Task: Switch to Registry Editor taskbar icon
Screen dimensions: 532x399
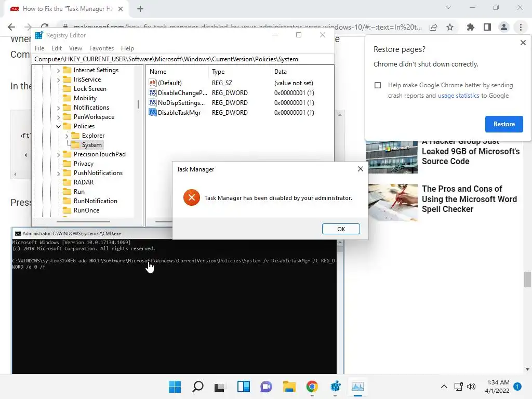Action: [335, 387]
